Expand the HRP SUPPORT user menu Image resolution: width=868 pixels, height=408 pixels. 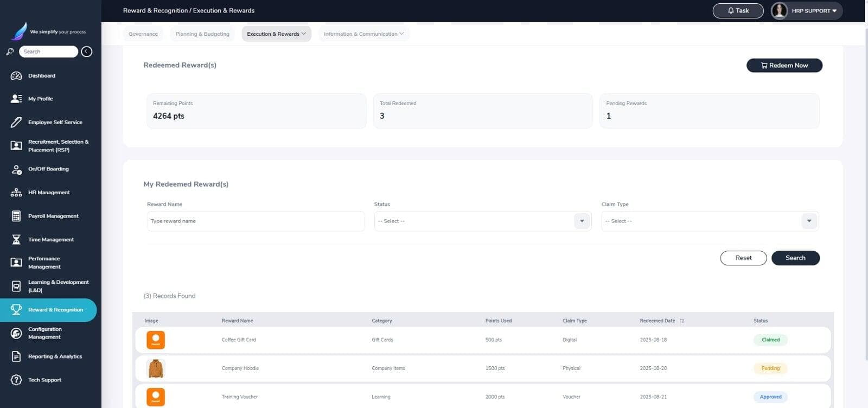pyautogui.click(x=807, y=11)
